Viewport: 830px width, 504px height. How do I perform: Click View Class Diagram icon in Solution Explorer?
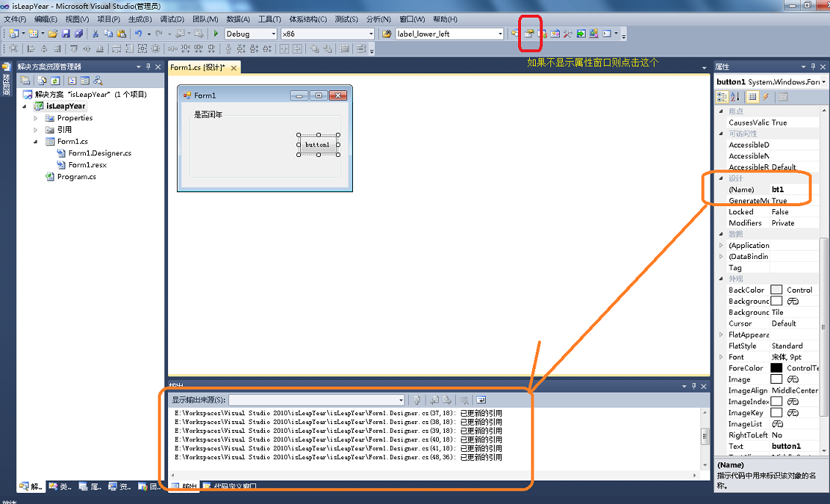click(x=98, y=81)
